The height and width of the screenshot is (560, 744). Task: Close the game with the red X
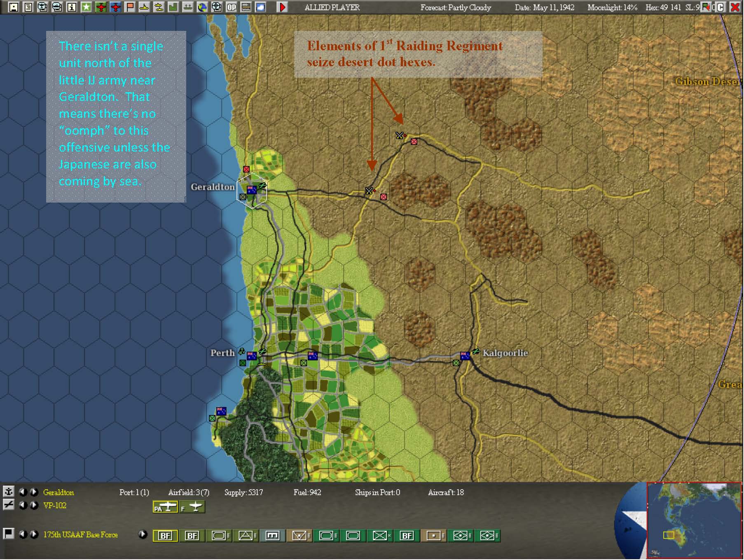(x=735, y=7)
